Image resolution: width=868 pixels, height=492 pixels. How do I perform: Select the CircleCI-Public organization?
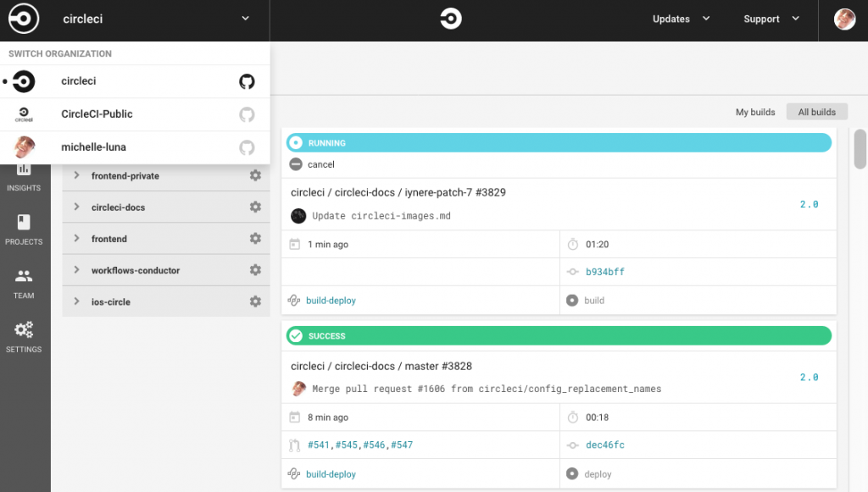135,114
